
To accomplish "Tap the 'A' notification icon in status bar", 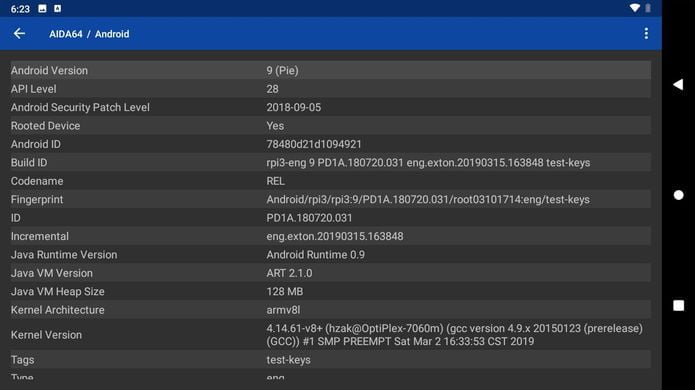I will [x=58, y=8].
